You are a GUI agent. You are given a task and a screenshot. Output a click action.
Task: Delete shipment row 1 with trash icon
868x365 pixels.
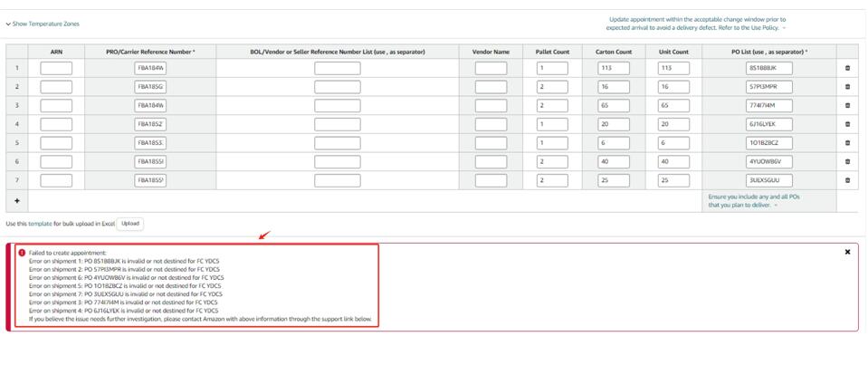point(847,68)
